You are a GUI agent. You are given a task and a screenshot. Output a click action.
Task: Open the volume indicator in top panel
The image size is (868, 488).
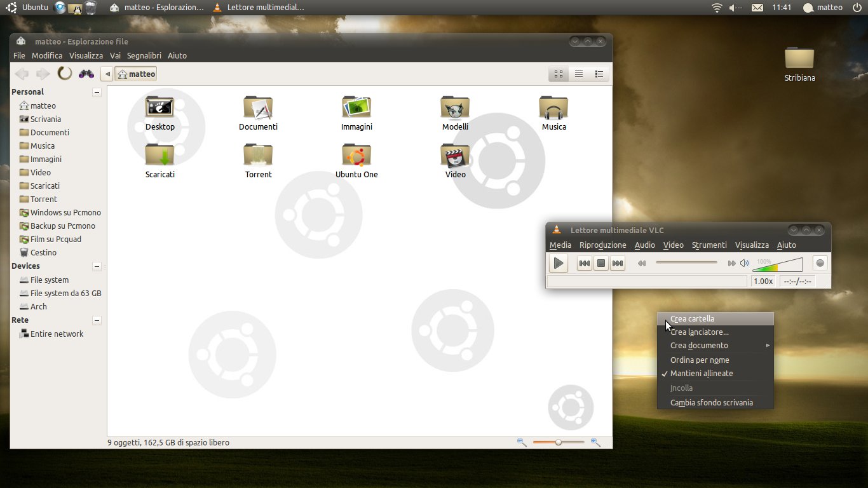coord(736,8)
